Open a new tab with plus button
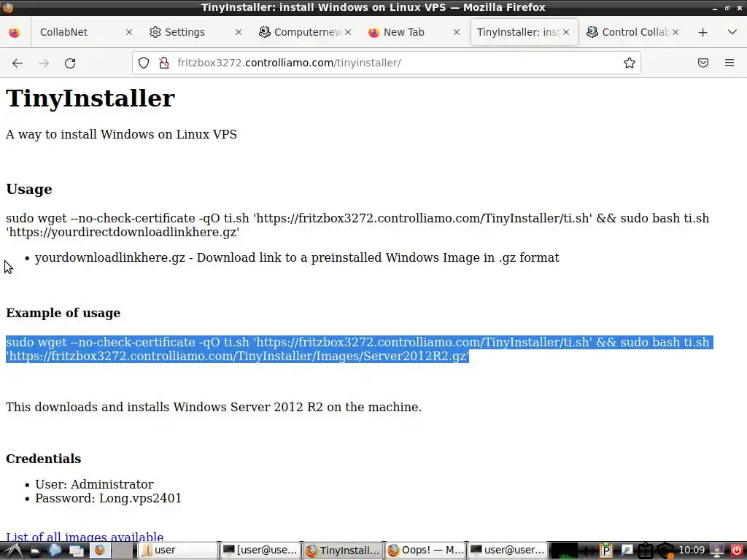Screen dimensions: 747x560 (x=703, y=32)
